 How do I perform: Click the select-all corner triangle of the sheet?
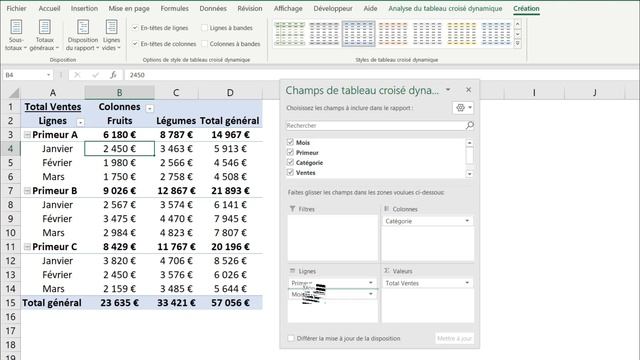pyautogui.click(x=14, y=93)
